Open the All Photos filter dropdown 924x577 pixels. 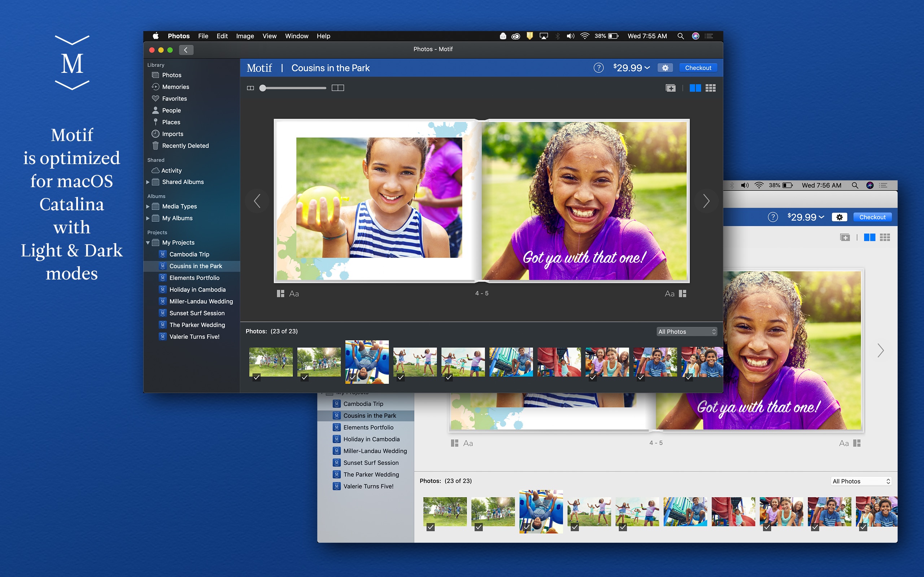tap(687, 332)
